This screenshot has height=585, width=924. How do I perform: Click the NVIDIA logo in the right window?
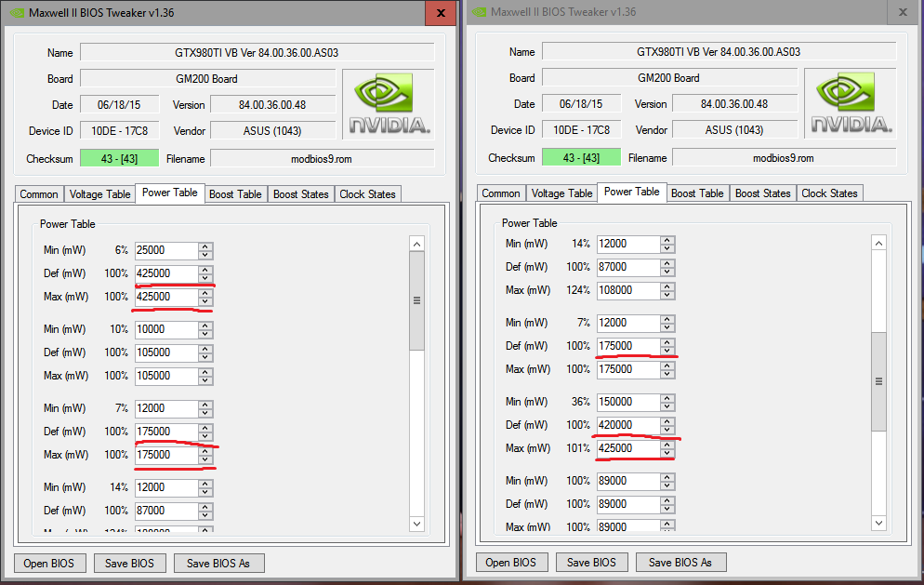click(x=851, y=103)
